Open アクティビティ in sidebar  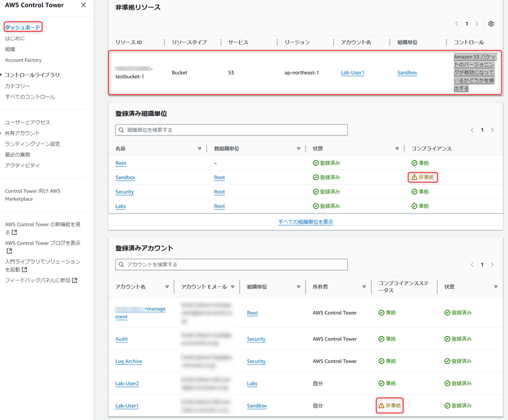pyautogui.click(x=22, y=165)
